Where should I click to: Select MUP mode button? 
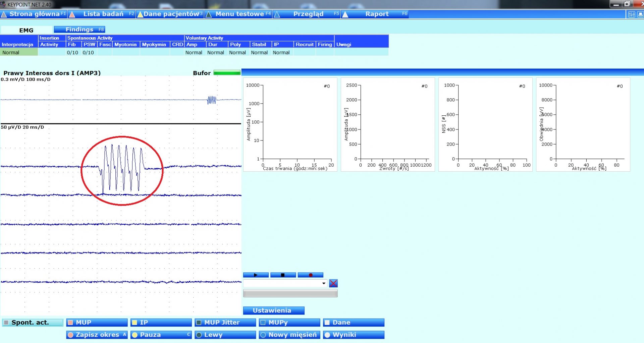point(97,323)
